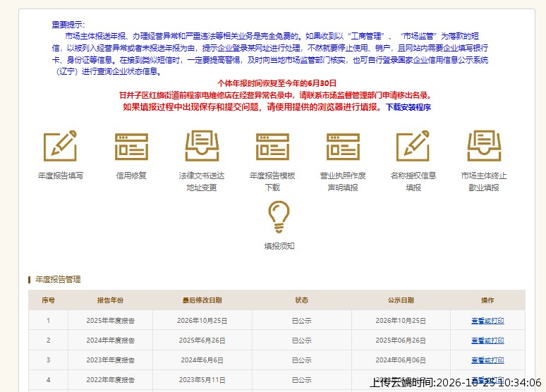
Task: Click 查看或打印 for the 2025年年度报告
Action: tap(487, 321)
